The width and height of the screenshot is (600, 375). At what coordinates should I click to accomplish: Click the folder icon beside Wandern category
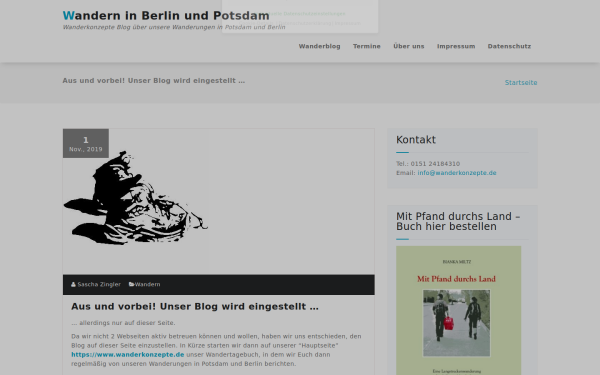[x=131, y=284]
